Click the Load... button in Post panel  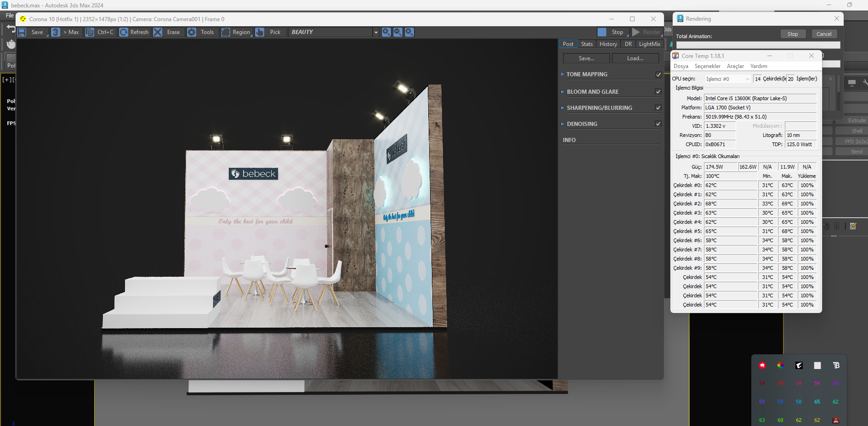tap(635, 58)
